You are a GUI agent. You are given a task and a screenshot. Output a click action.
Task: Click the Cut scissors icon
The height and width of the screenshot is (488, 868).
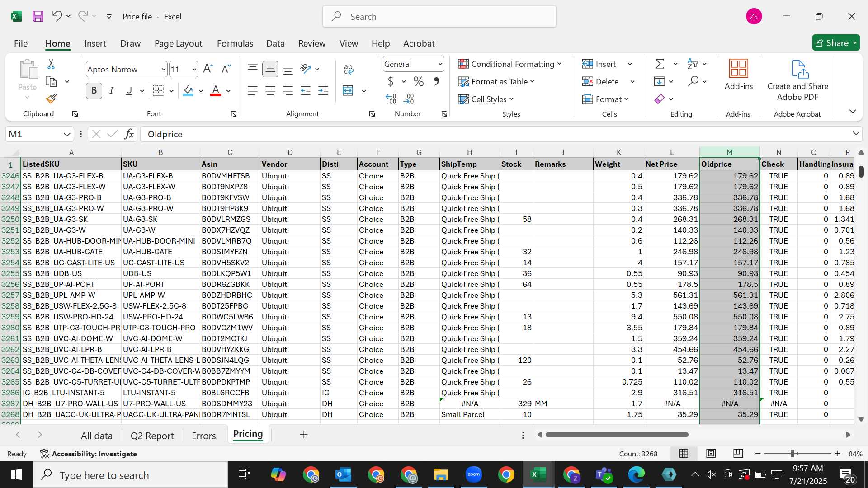[x=51, y=64]
